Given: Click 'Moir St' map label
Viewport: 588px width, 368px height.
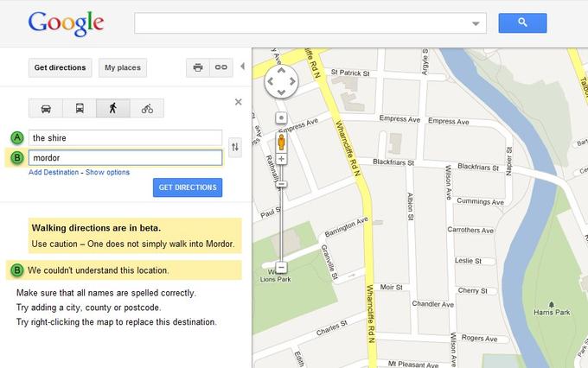Looking at the screenshot, I should coord(391,287).
